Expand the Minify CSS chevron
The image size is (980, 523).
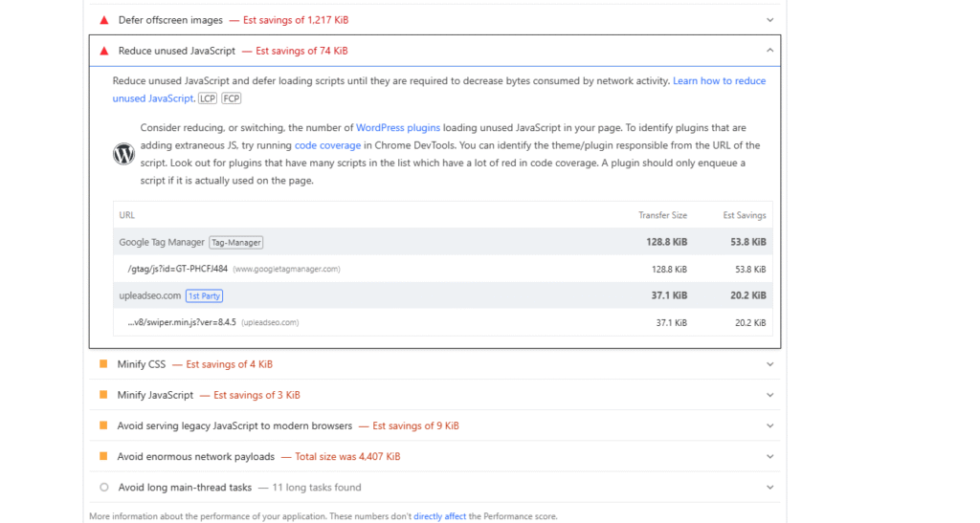pyautogui.click(x=770, y=364)
